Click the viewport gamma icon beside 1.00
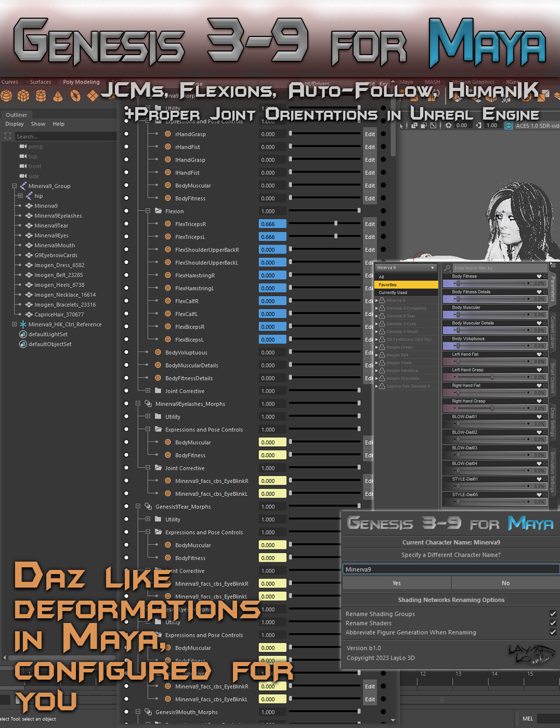Viewport: 560px width, 728px height. coord(479,125)
